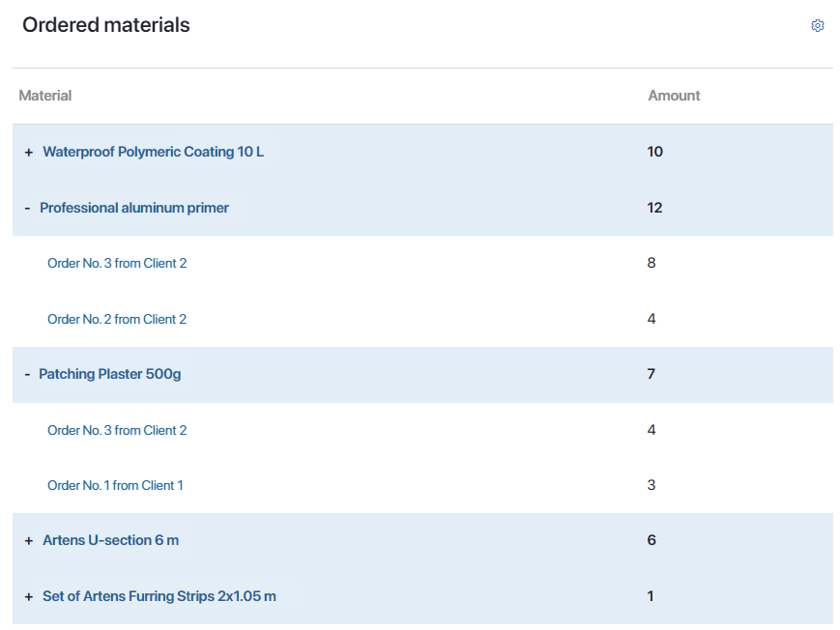The height and width of the screenshot is (630, 840).
Task: Open the Waterproof Polymeric Coating 10 L link
Action: coord(153,152)
